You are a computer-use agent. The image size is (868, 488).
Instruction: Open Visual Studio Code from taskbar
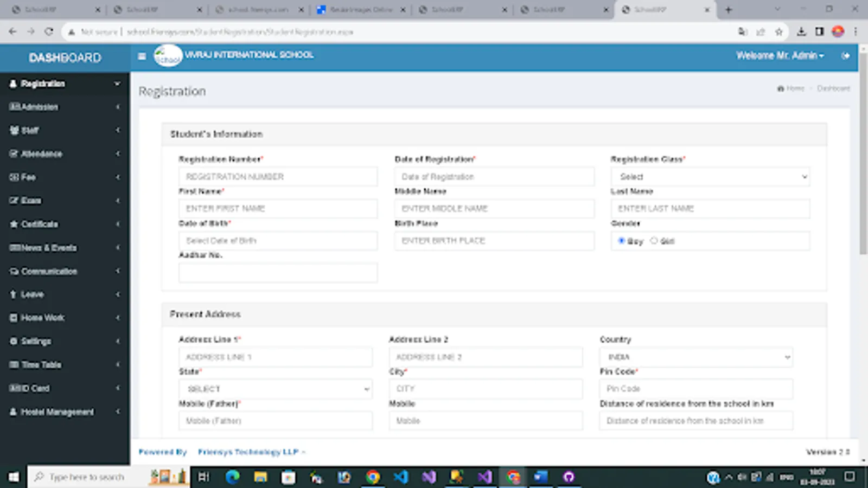click(x=401, y=477)
